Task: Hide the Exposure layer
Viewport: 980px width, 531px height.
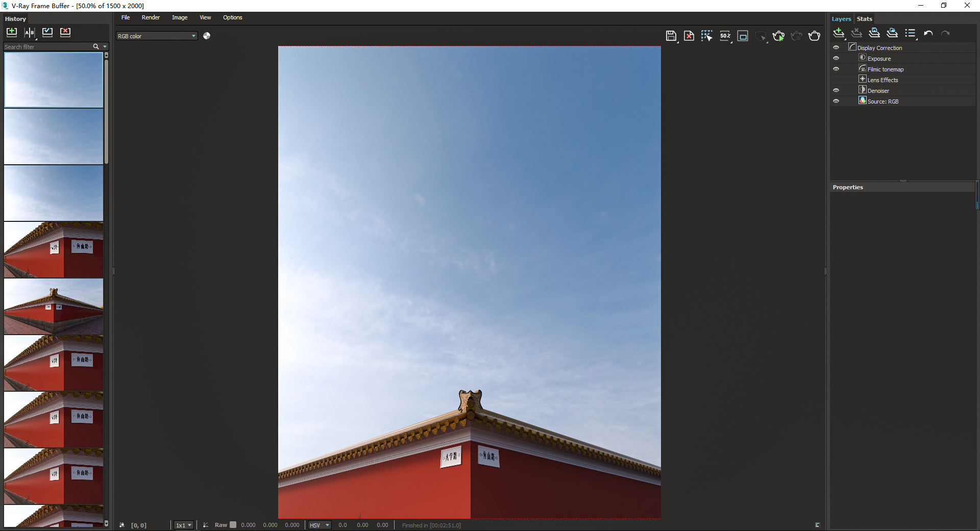Action: [x=836, y=58]
